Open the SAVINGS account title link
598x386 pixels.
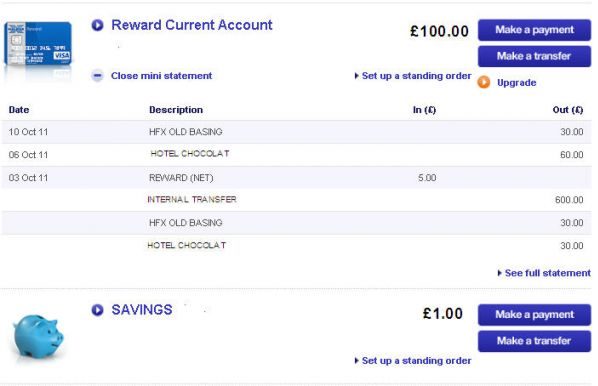point(141,310)
